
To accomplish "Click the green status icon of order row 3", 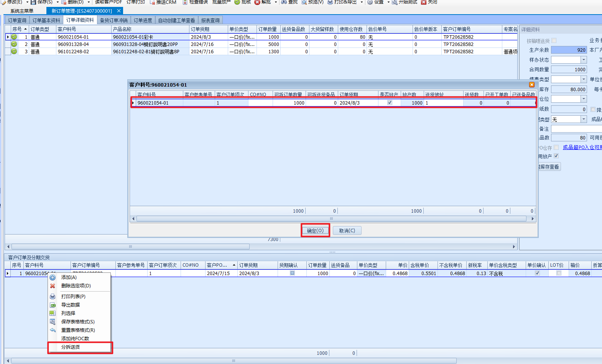I will coord(14,51).
